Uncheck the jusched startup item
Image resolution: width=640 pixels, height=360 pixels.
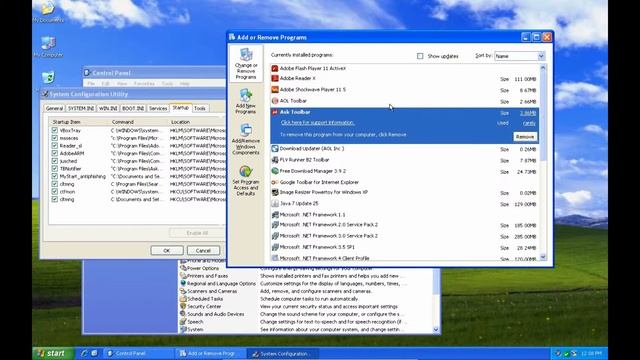(55, 161)
